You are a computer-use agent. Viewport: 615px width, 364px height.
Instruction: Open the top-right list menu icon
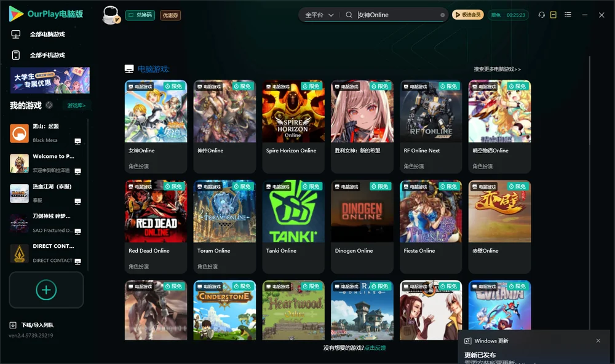click(568, 15)
